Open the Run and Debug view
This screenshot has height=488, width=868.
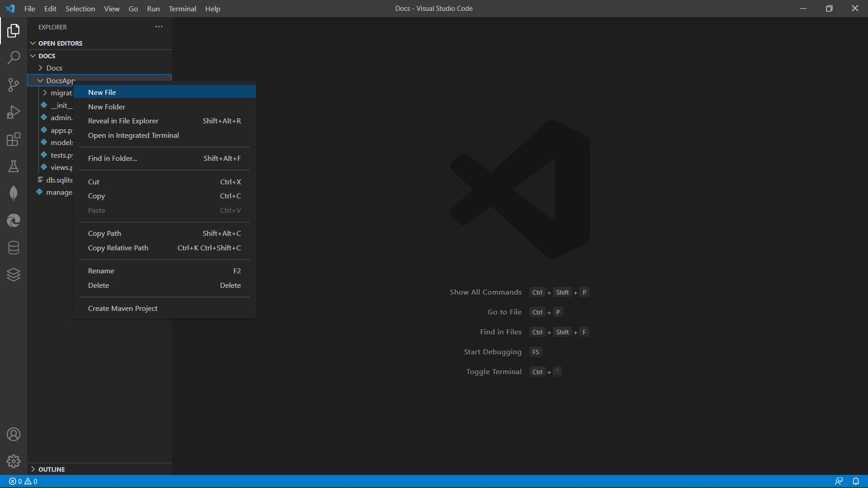[x=14, y=112]
